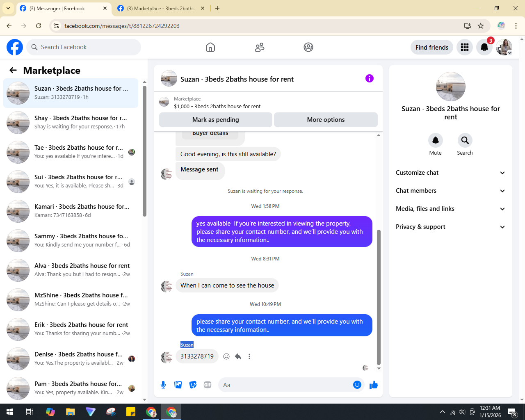
Task: Click the browser address bar URL
Action: [122, 26]
